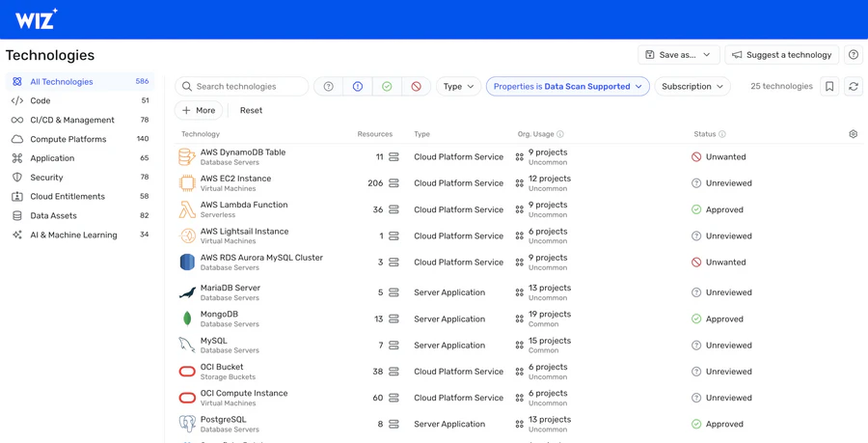
Task: Click the OCI Compute Instance icon
Action: (187, 398)
